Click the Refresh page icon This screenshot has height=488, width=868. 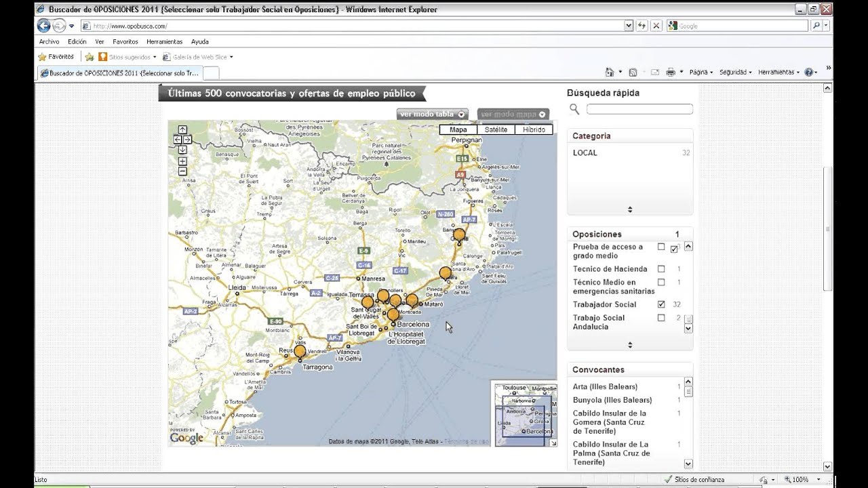click(x=642, y=26)
